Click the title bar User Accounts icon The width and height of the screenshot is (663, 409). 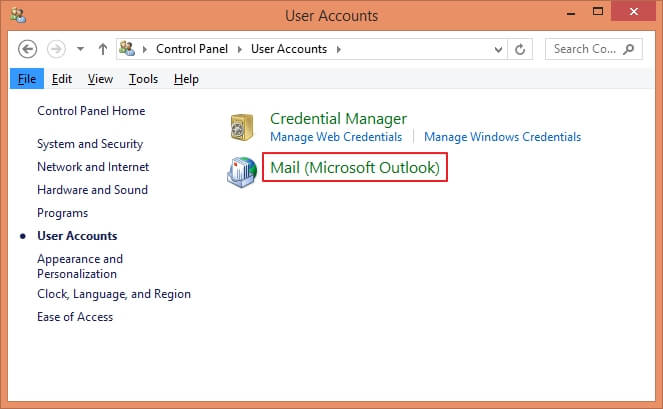(x=18, y=15)
